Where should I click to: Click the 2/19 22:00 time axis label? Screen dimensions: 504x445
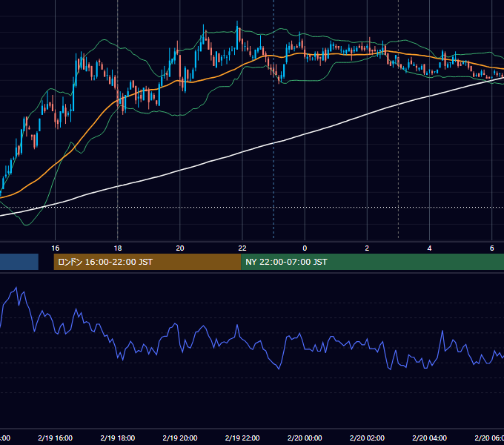[242, 438]
